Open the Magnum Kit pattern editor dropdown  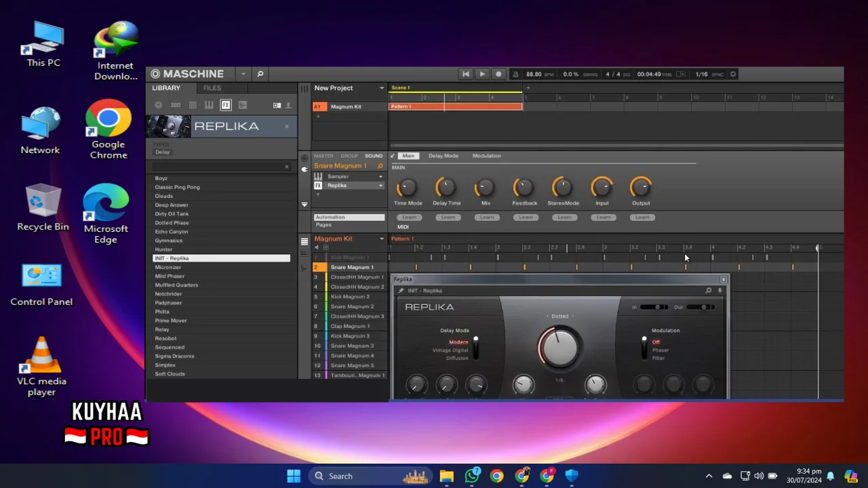(381, 239)
